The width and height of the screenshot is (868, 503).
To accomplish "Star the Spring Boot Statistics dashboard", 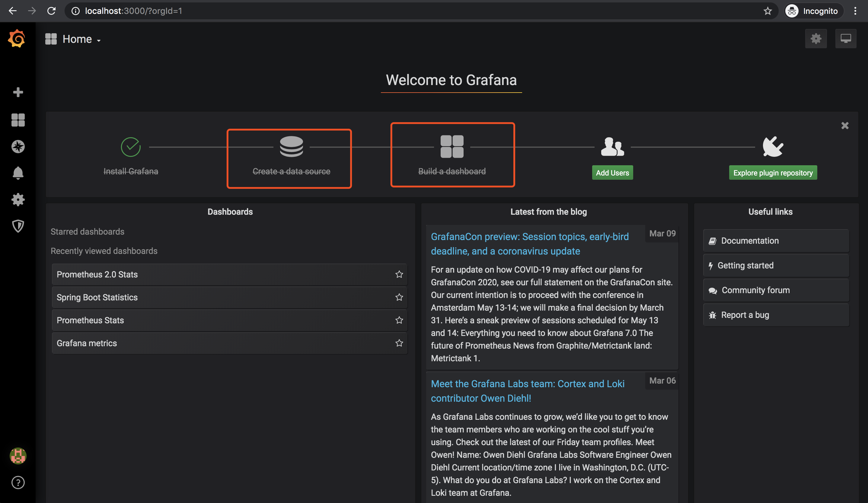I will [399, 297].
